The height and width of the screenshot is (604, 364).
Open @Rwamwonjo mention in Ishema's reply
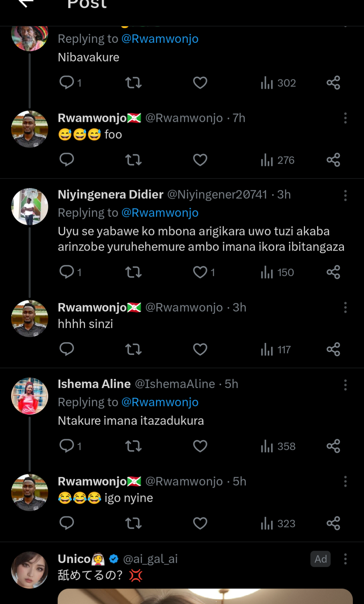point(160,402)
